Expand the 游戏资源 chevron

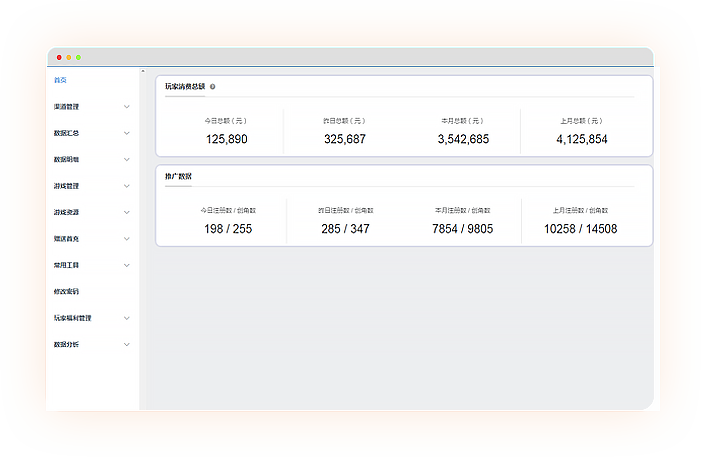[127, 212]
